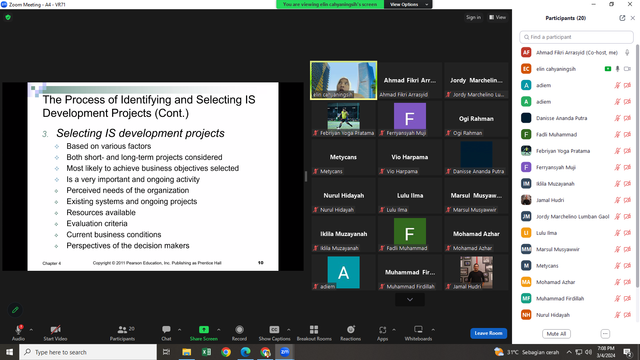Select elin cahyaningsih video thumbnail

(x=344, y=80)
